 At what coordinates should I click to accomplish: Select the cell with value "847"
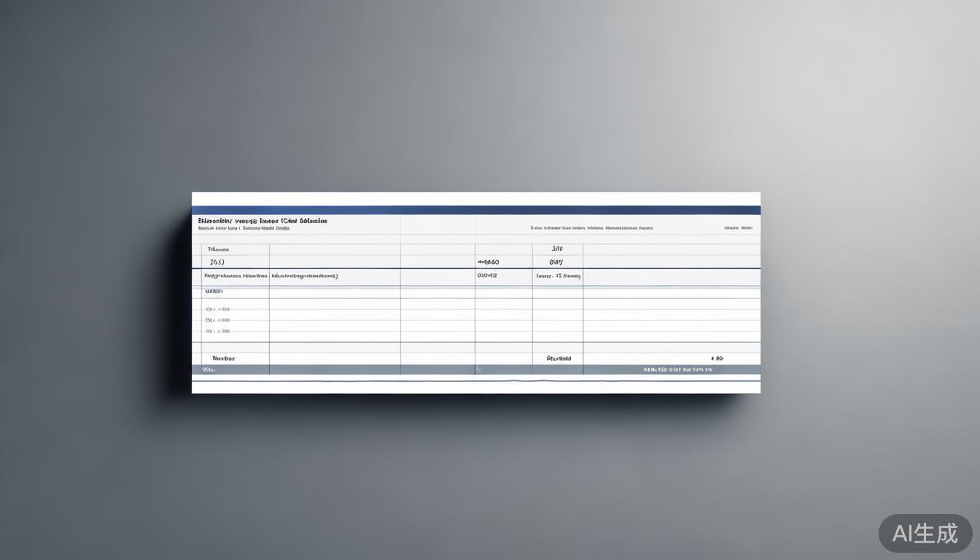[x=556, y=262]
